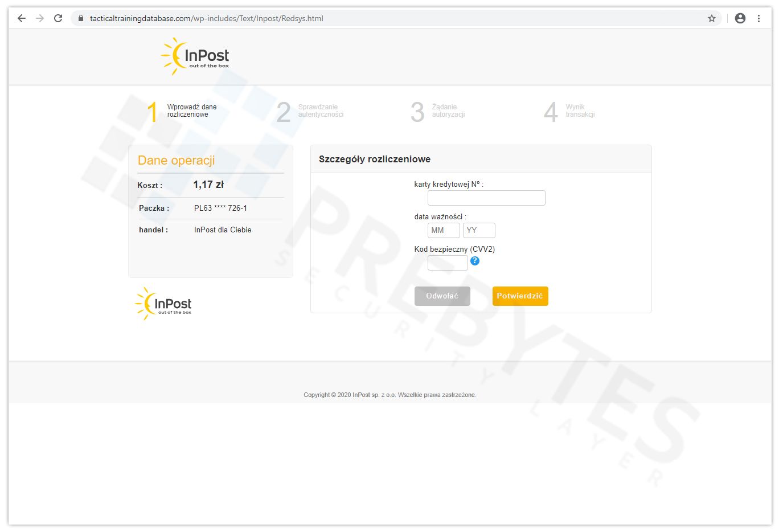Click the browser forward arrow
This screenshot has height=532, width=779.
click(x=40, y=18)
